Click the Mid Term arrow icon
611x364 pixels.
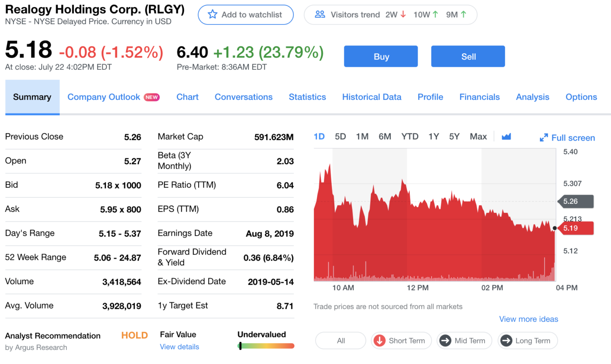point(445,341)
